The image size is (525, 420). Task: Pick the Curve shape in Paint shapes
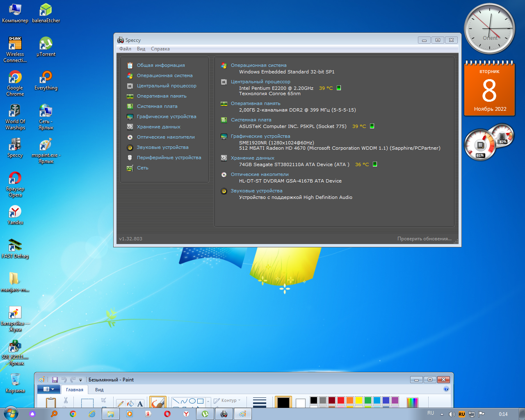tap(184, 401)
